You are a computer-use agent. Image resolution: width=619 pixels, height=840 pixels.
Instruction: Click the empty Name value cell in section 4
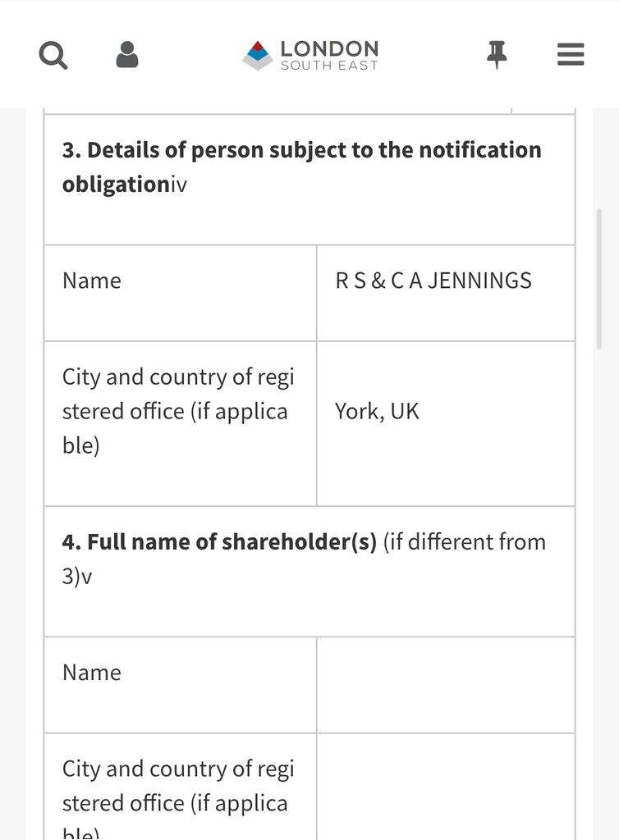(x=445, y=684)
